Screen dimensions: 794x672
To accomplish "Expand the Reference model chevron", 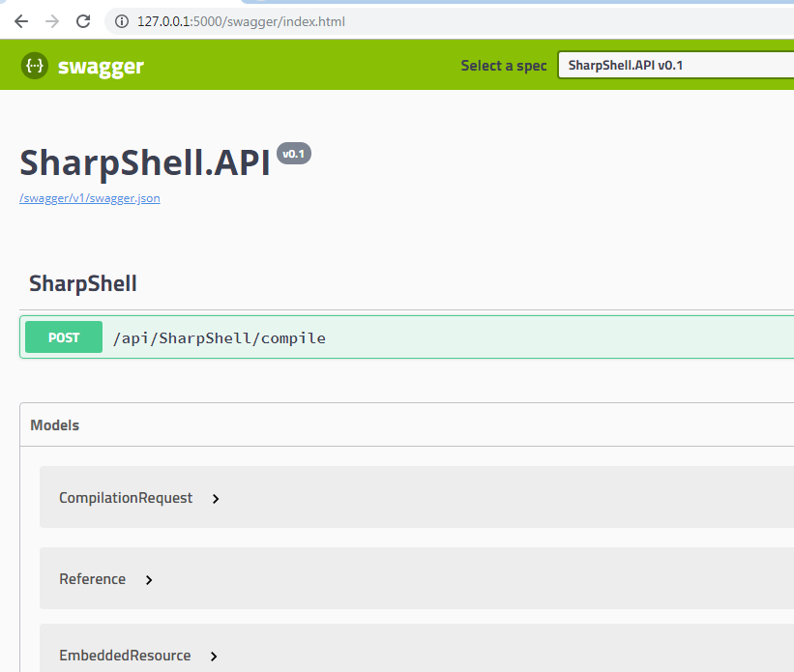I will pos(149,580).
